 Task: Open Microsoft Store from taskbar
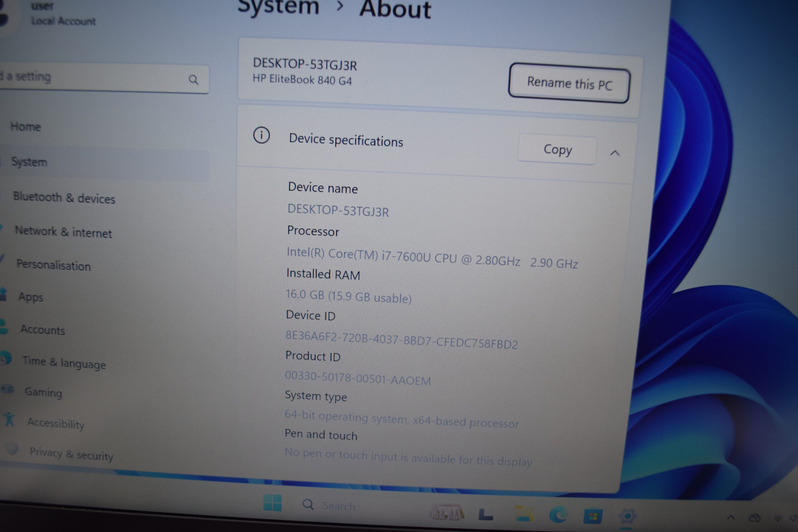593,516
